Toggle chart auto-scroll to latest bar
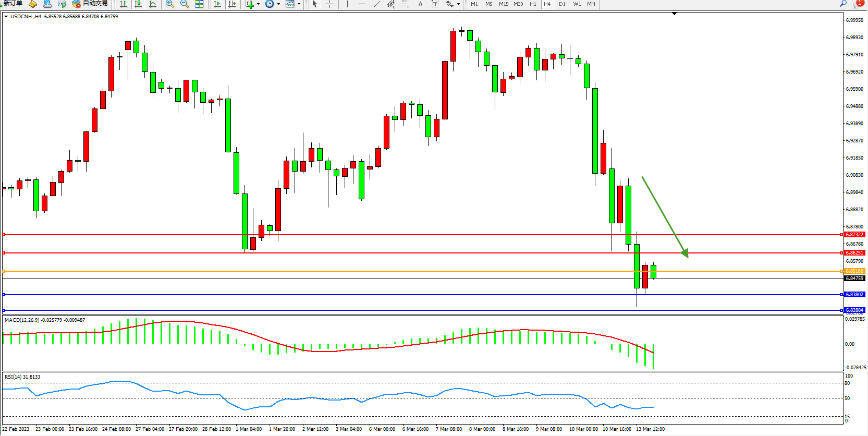Viewport: 868px width, 436px height. (x=217, y=4)
